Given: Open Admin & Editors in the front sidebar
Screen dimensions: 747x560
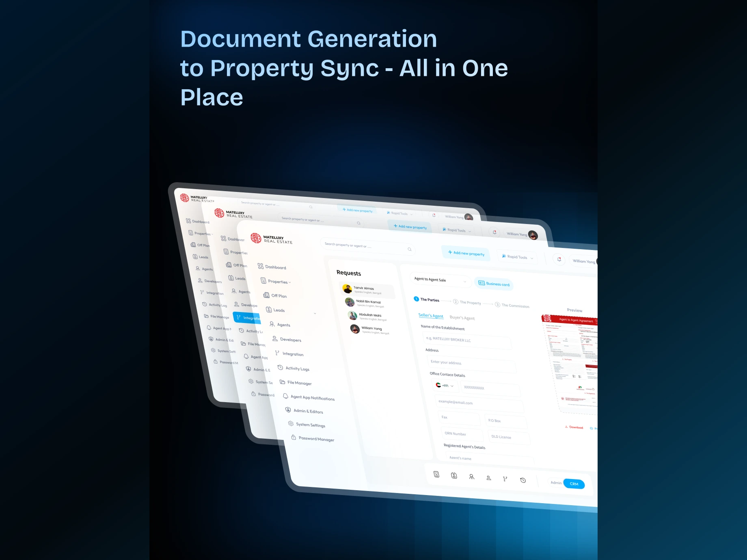Looking at the screenshot, I should [x=304, y=411].
